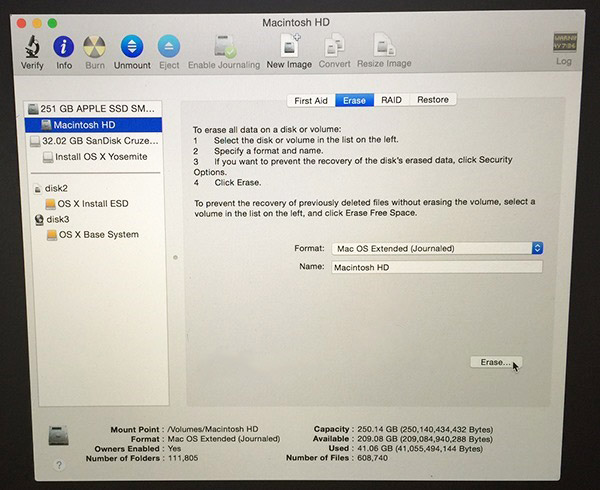Select Install OS X Yosemite volume

[x=100, y=157]
